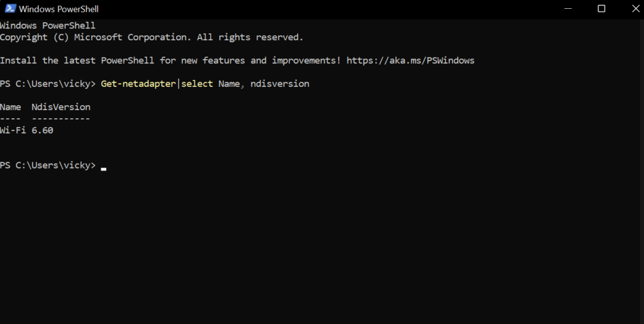This screenshot has height=324, width=644.
Task: Click the Windows PowerShell title text
Action: pos(58,9)
